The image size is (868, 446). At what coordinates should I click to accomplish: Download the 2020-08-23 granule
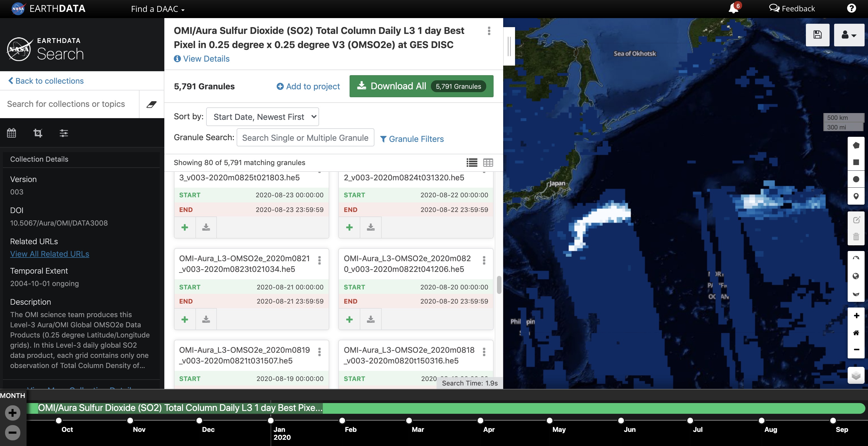[206, 228]
